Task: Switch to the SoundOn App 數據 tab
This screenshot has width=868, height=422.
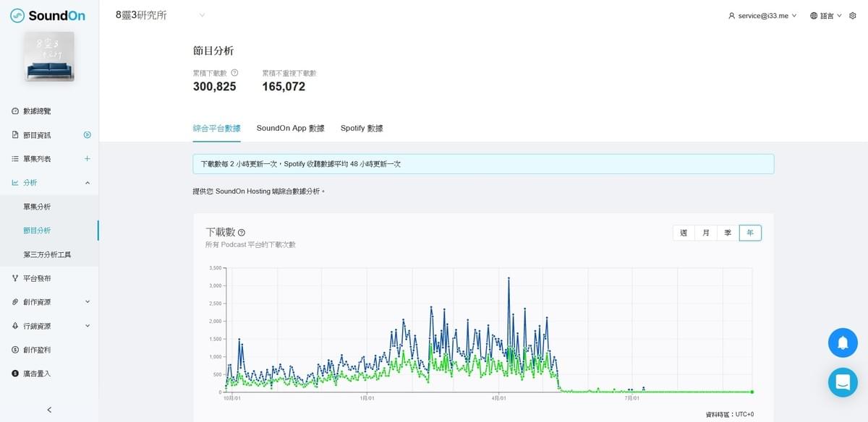Action: [291, 128]
